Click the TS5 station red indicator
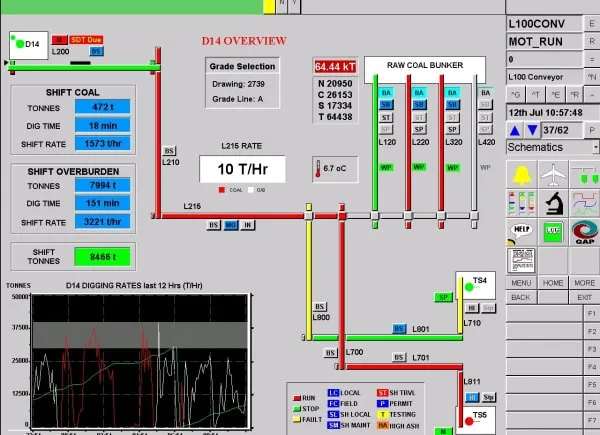 (x=467, y=422)
